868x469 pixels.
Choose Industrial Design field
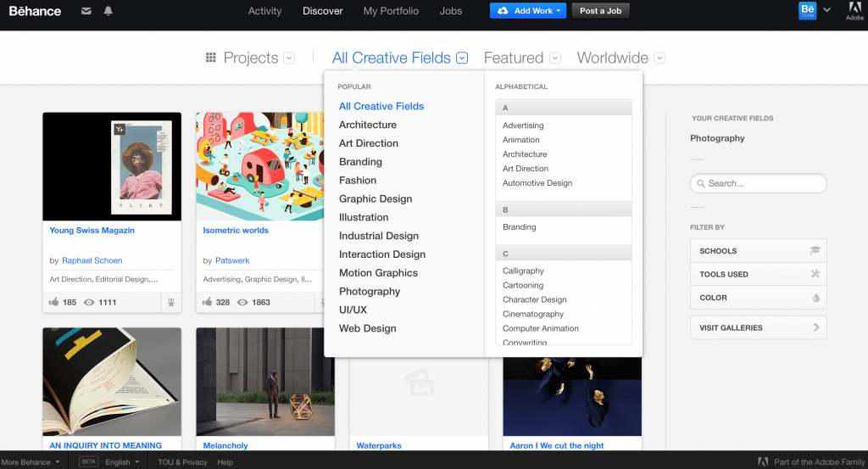379,235
